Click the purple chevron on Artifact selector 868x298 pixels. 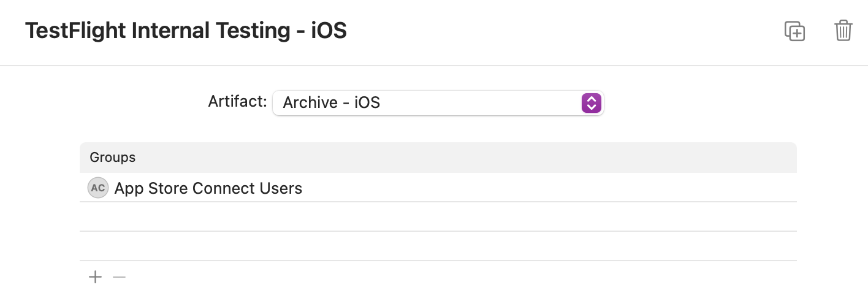click(590, 103)
